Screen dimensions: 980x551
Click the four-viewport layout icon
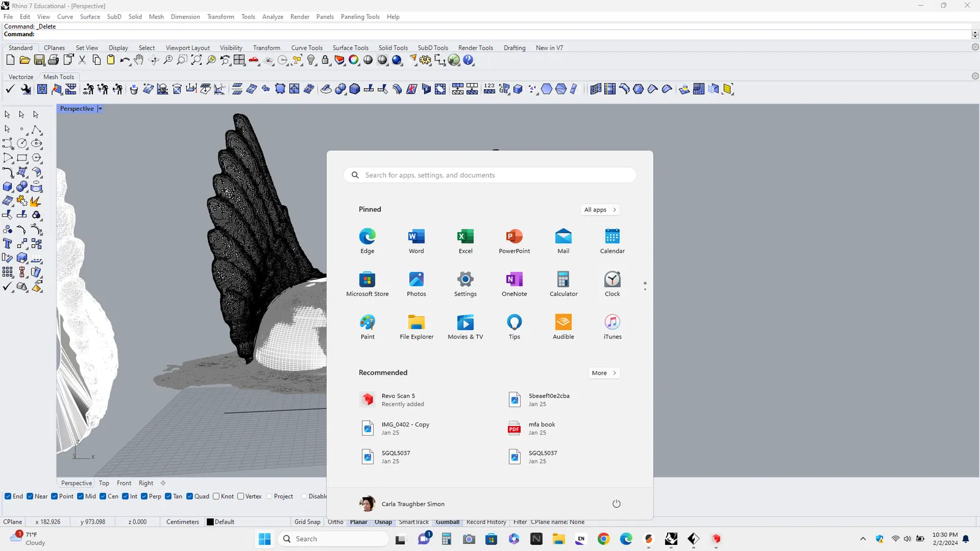[x=239, y=60]
